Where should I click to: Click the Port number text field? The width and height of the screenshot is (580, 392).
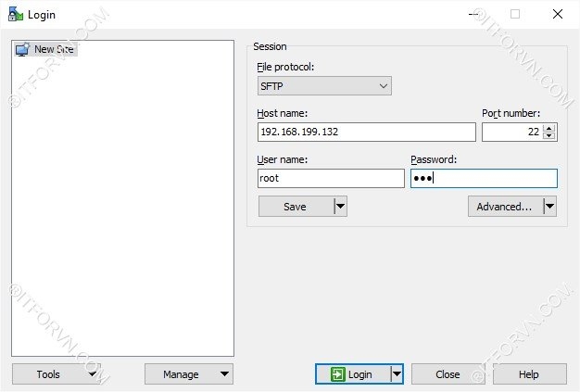pyautogui.click(x=511, y=133)
